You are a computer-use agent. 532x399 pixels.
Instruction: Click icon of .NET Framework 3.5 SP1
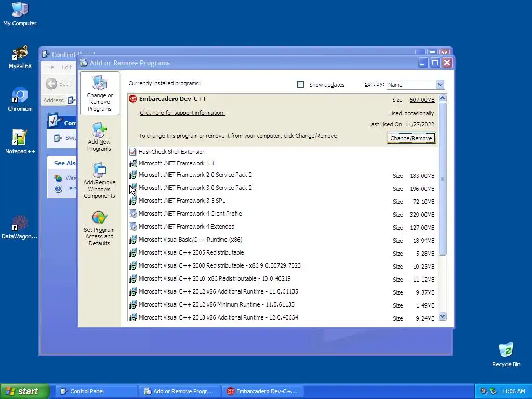pos(133,201)
